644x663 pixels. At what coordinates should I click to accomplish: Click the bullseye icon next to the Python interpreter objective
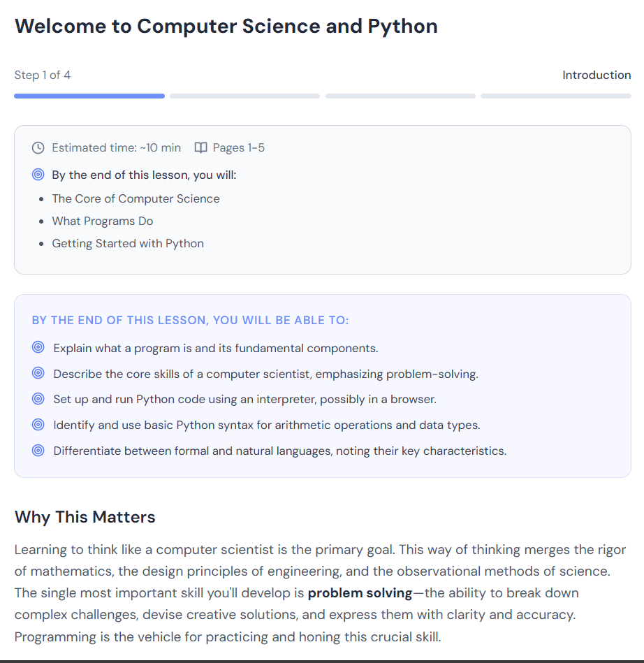point(38,398)
